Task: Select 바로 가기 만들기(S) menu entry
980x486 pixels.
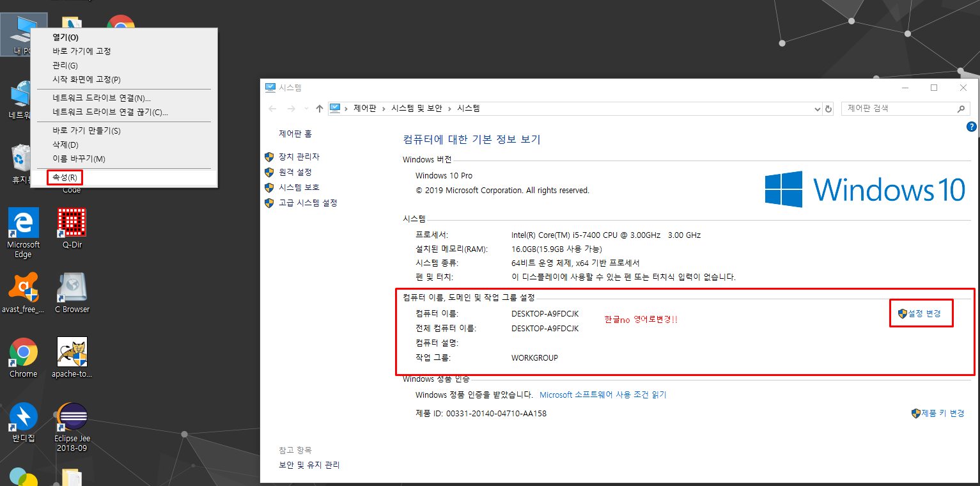Action: pyautogui.click(x=124, y=130)
